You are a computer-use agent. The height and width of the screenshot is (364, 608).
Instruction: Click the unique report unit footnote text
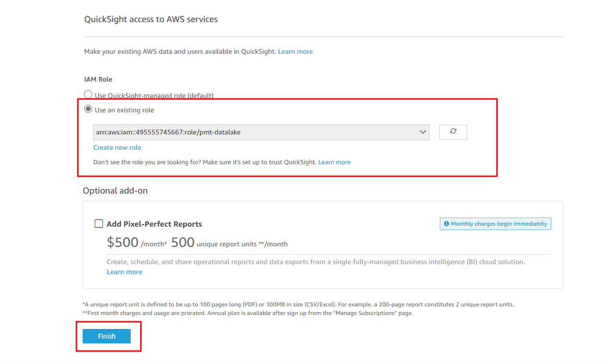pos(298,304)
